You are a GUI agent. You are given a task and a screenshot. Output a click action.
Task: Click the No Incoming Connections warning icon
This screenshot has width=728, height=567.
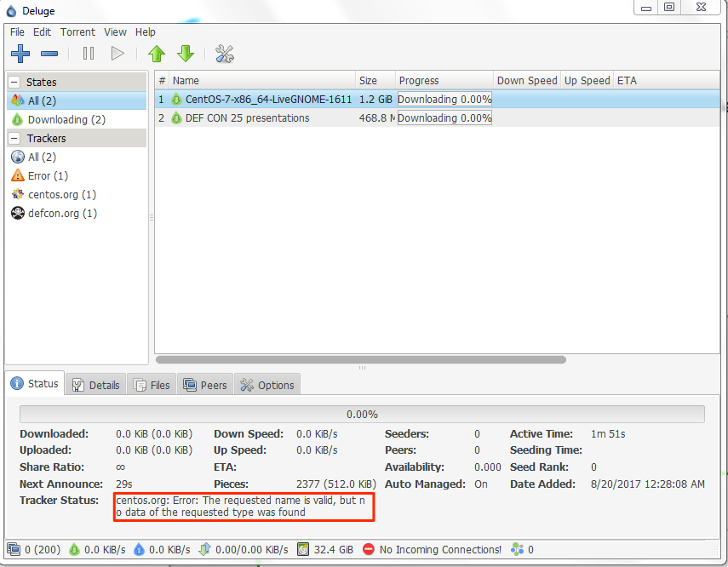coord(369,549)
